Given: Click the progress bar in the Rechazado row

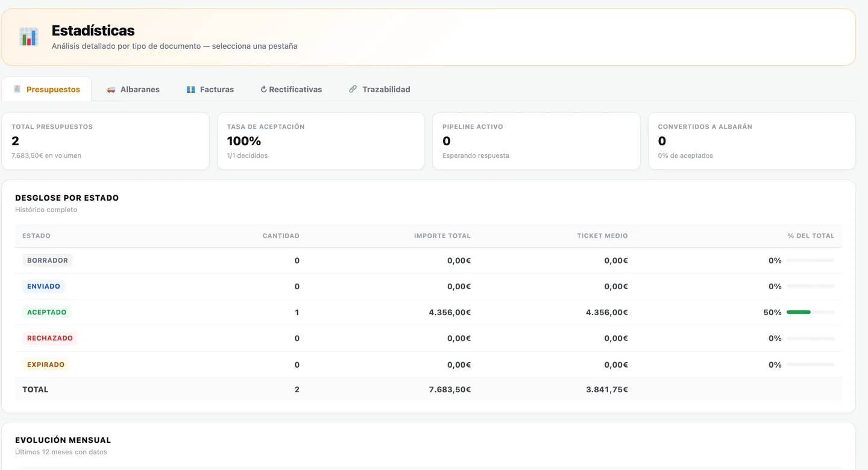Looking at the screenshot, I should [x=811, y=338].
